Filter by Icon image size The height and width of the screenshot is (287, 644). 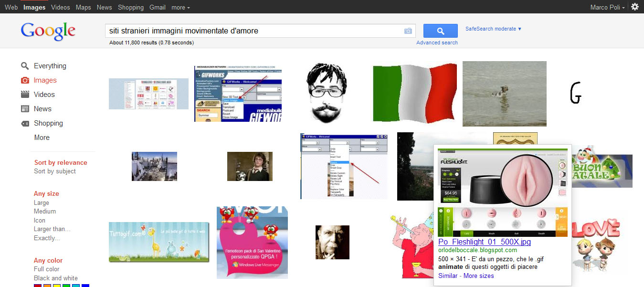click(40, 220)
